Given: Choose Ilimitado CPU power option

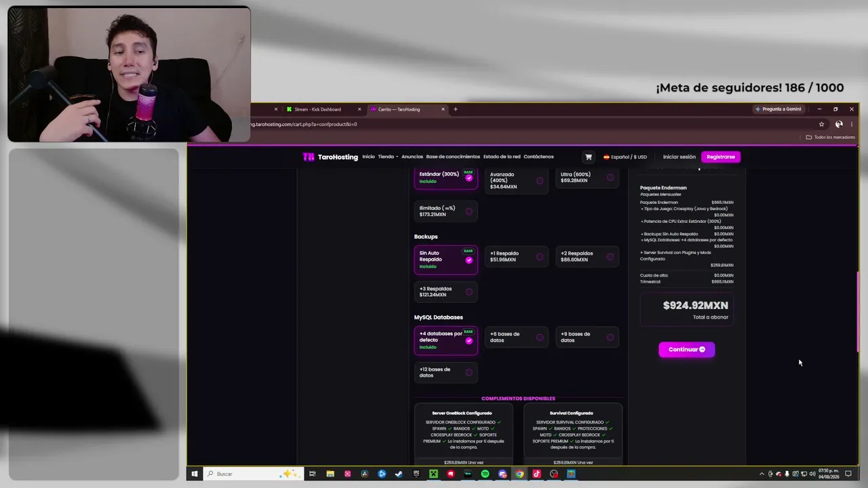Looking at the screenshot, I should (x=446, y=211).
